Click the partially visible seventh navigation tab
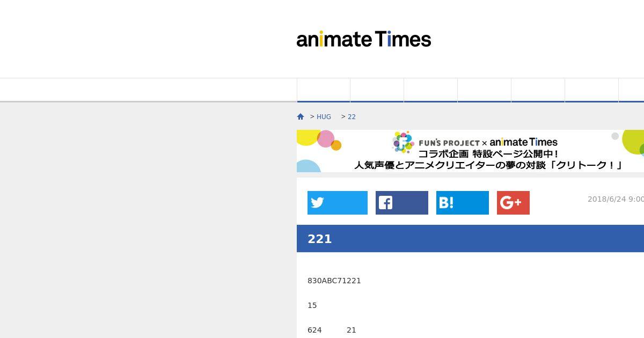 (632, 90)
